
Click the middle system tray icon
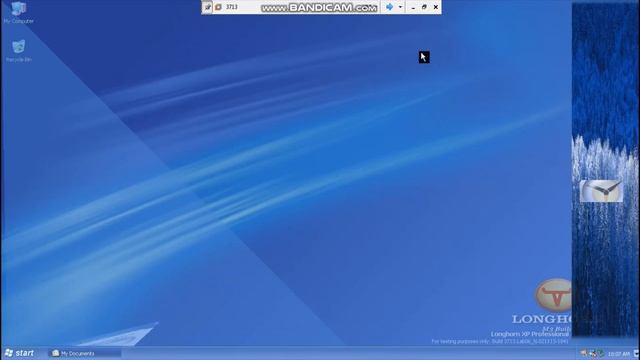tap(592, 354)
